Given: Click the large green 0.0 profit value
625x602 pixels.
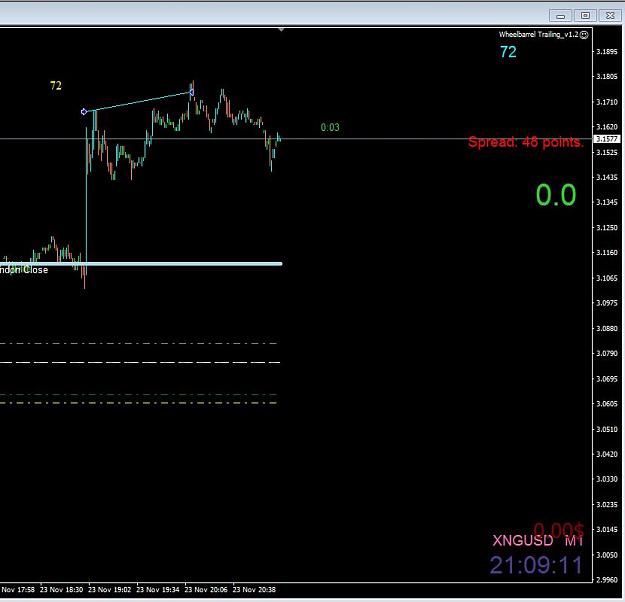Looking at the screenshot, I should tap(556, 195).
